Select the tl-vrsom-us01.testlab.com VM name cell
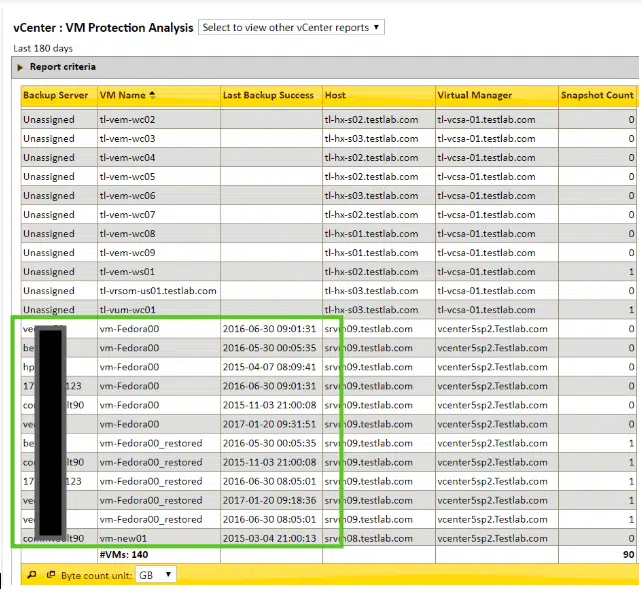The image size is (641, 592). coord(158,291)
